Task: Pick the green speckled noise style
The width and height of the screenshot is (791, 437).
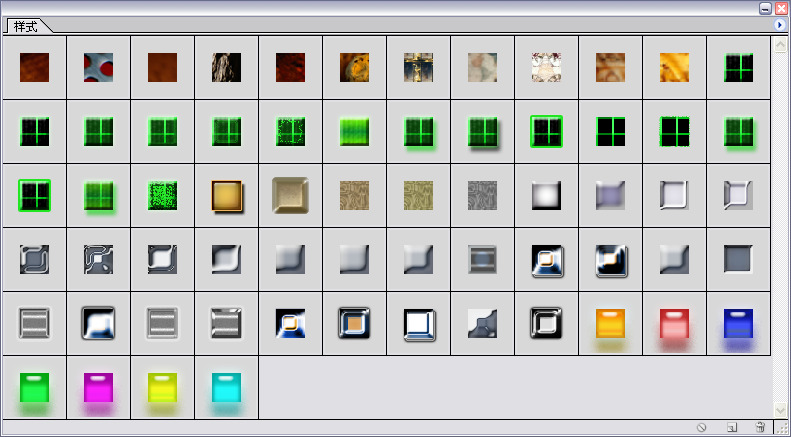Action: coord(162,196)
